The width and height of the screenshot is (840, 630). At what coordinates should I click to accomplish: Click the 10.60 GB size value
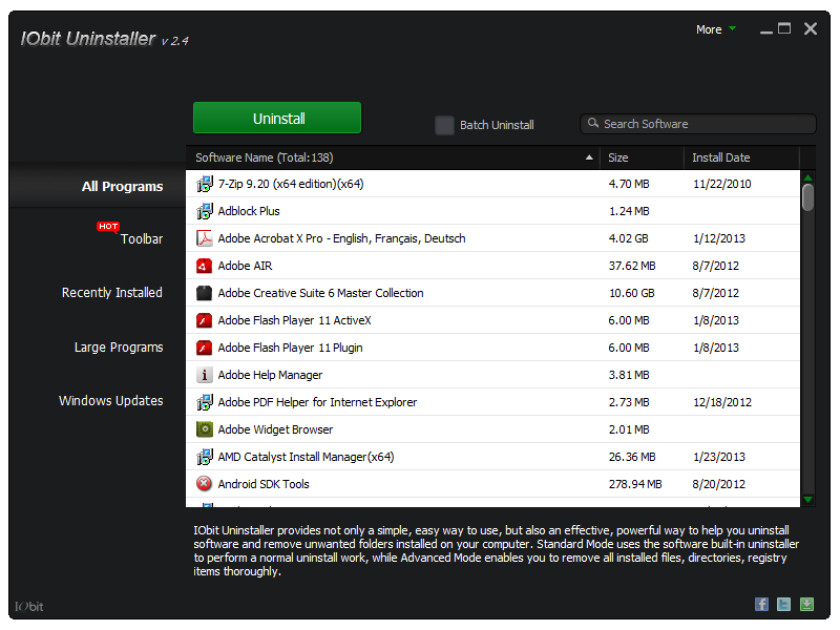tap(632, 293)
